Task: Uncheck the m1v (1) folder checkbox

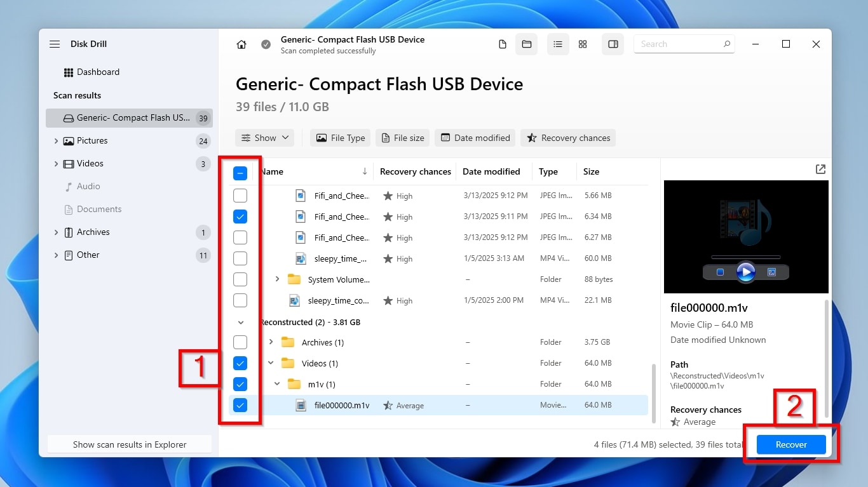Action: pyautogui.click(x=240, y=384)
